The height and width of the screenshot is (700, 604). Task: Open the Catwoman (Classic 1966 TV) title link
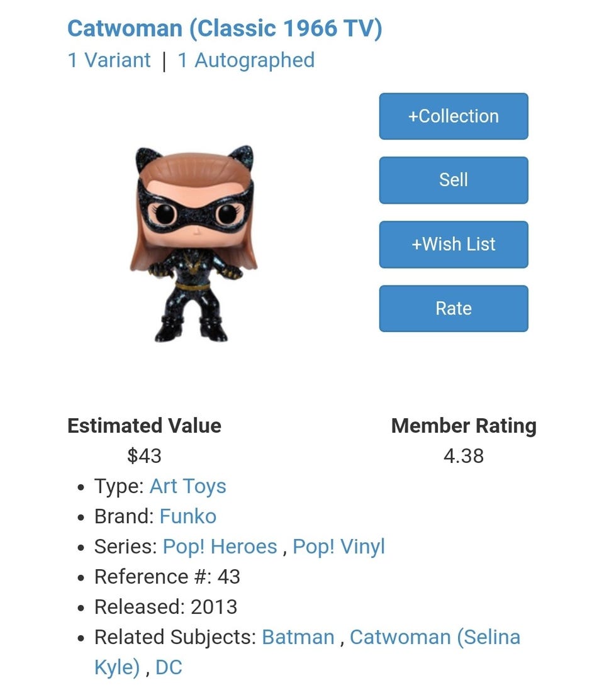click(x=225, y=28)
